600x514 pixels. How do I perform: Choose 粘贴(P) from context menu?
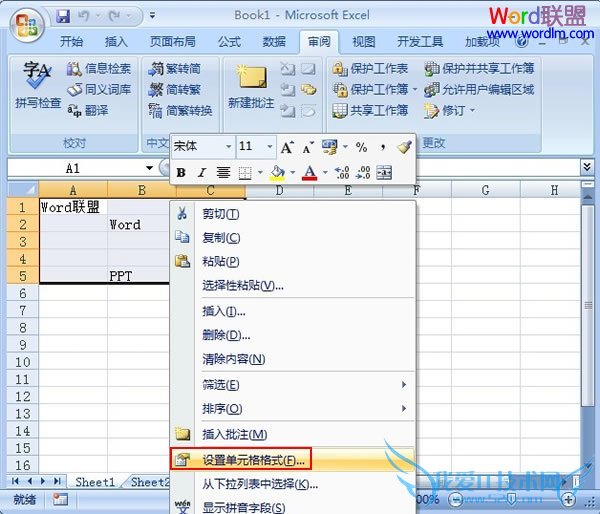pyautogui.click(x=293, y=261)
